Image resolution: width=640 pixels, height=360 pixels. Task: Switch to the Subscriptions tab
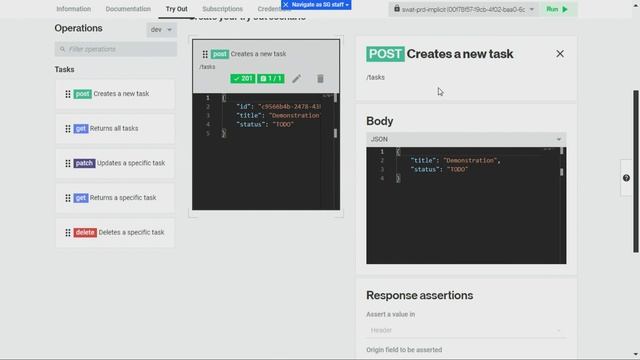click(x=222, y=9)
